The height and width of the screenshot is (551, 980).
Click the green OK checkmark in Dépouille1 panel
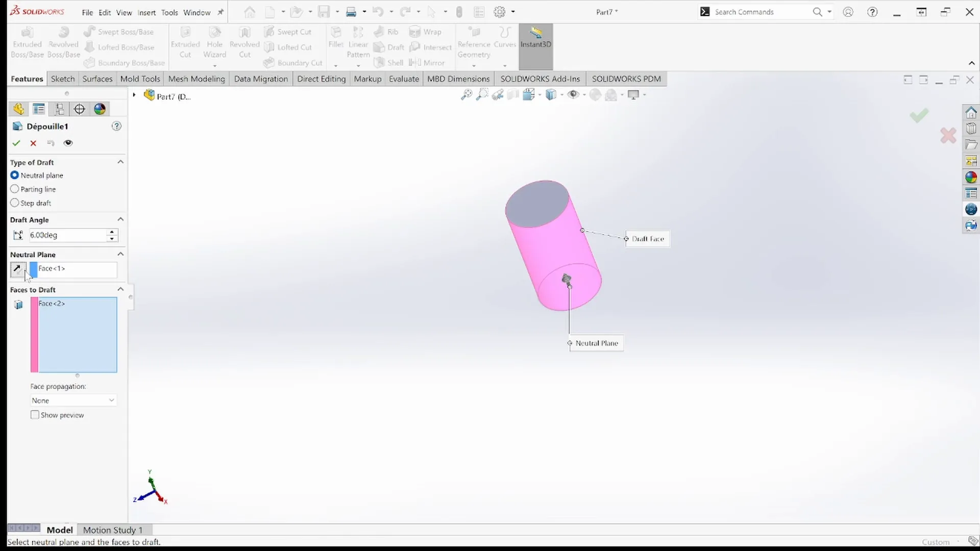coord(16,143)
